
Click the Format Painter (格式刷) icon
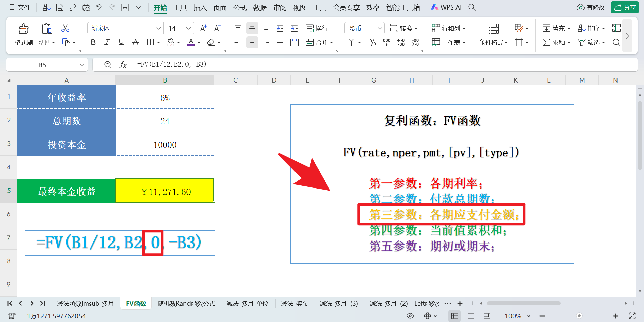(x=23, y=29)
